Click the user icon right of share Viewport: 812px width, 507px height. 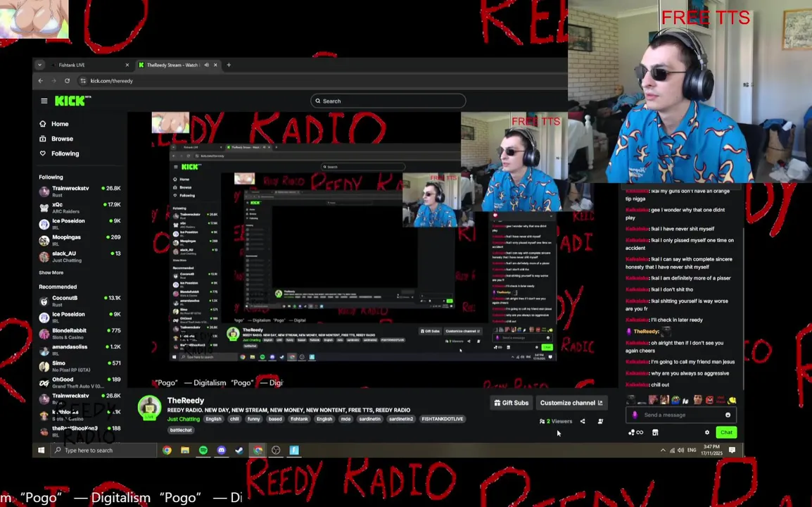point(600,422)
